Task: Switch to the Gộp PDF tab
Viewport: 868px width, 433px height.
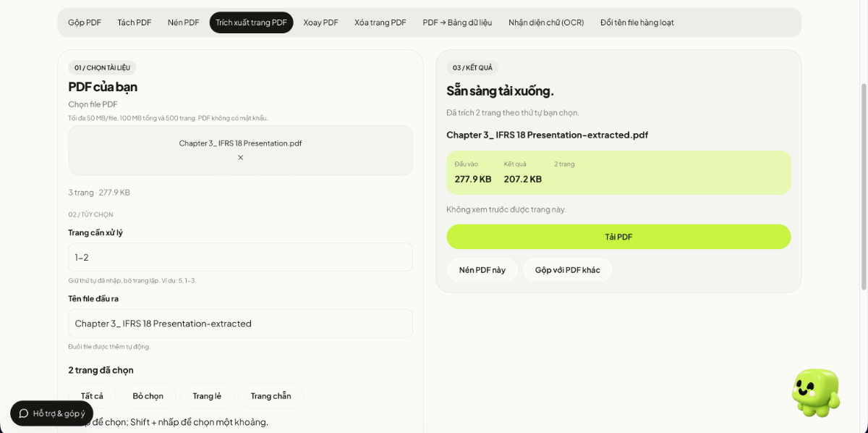Action: pos(85,22)
